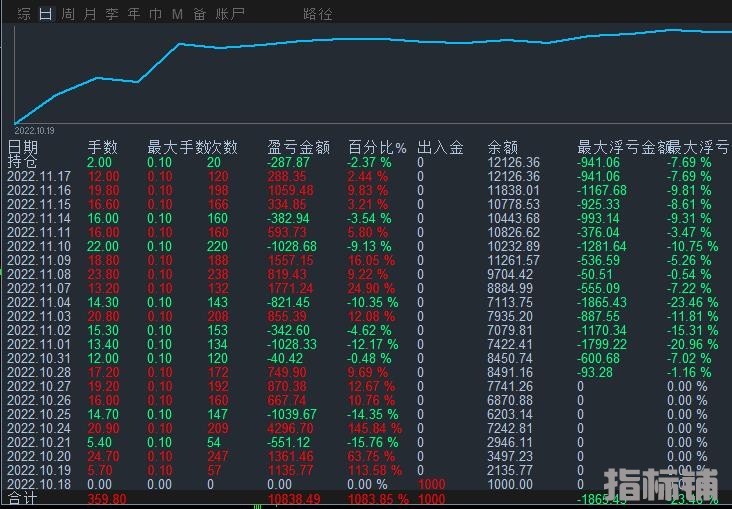The width and height of the screenshot is (732, 509).
Task: Switch to the 综 summary tab
Action: pyautogui.click(x=23, y=14)
